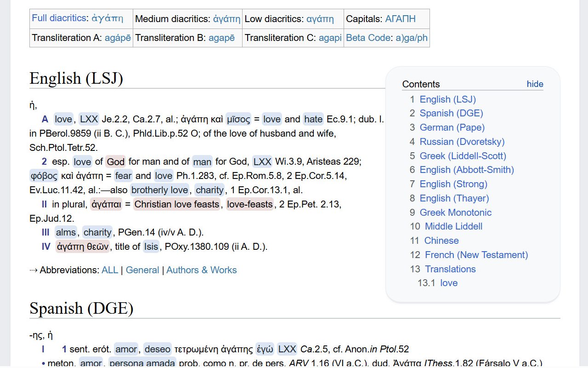Open the Isis link in definition IV

click(x=150, y=247)
